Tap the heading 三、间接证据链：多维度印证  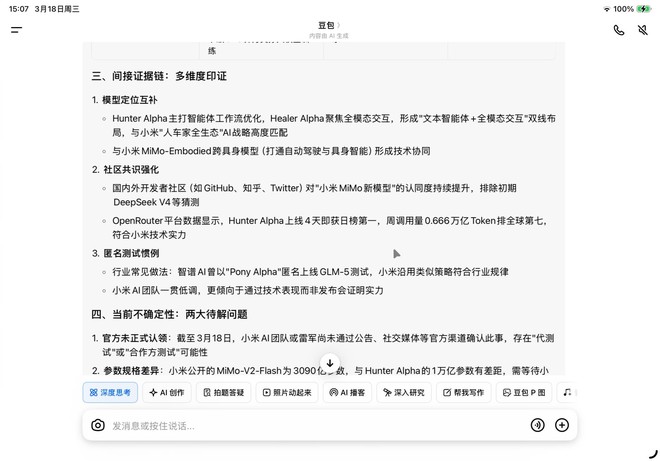(159, 76)
